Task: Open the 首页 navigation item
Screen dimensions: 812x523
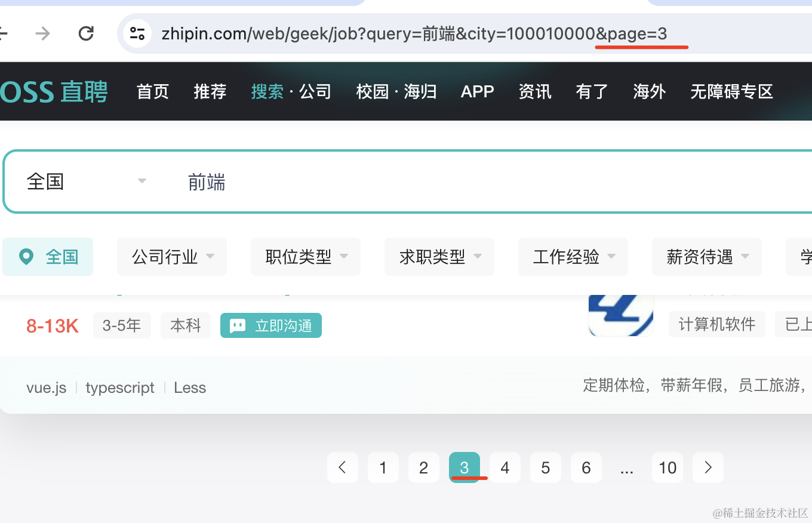Action: (x=153, y=92)
